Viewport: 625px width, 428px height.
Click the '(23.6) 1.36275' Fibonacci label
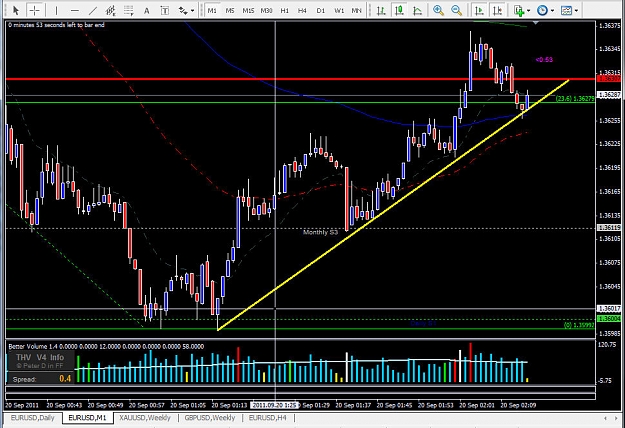tap(575, 99)
